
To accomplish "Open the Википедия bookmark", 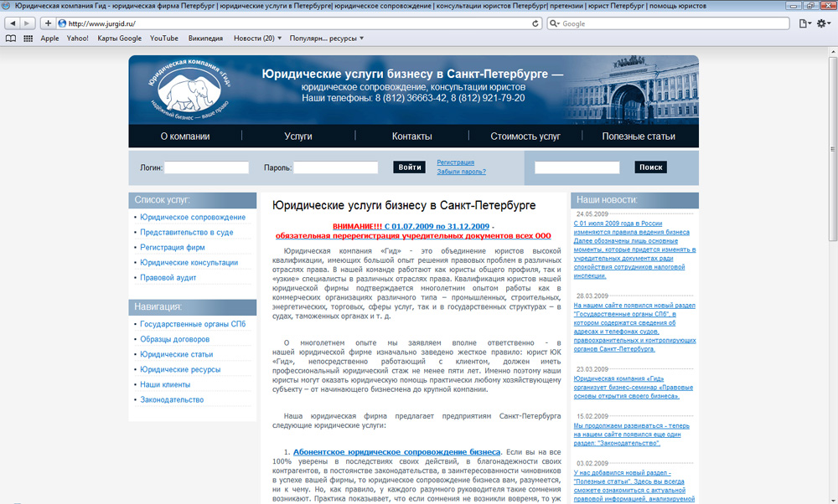I will coord(205,39).
